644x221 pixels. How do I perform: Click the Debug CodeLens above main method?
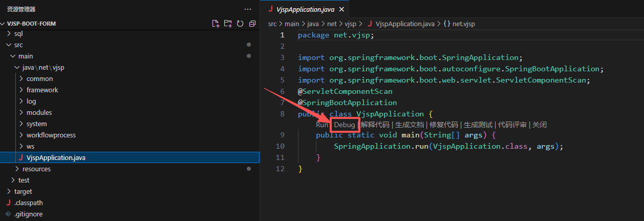[345, 125]
